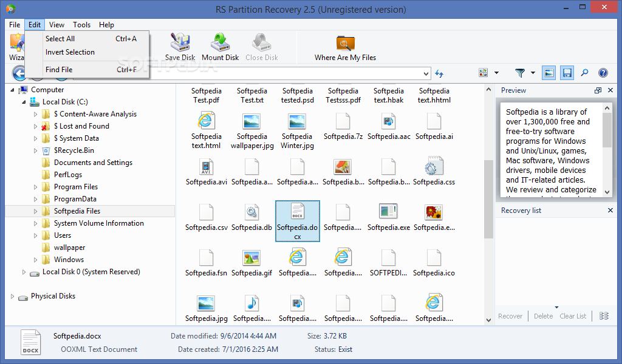Select the Softpedia.ico file icon

tap(434, 257)
